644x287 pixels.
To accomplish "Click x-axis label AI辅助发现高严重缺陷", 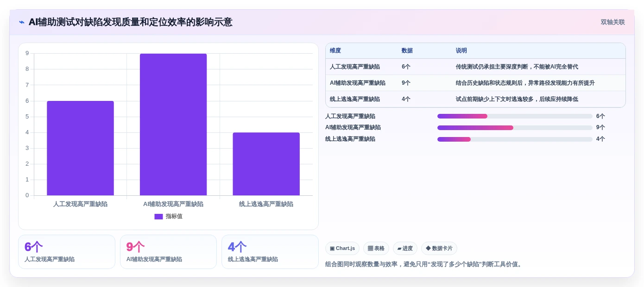I will [173, 204].
